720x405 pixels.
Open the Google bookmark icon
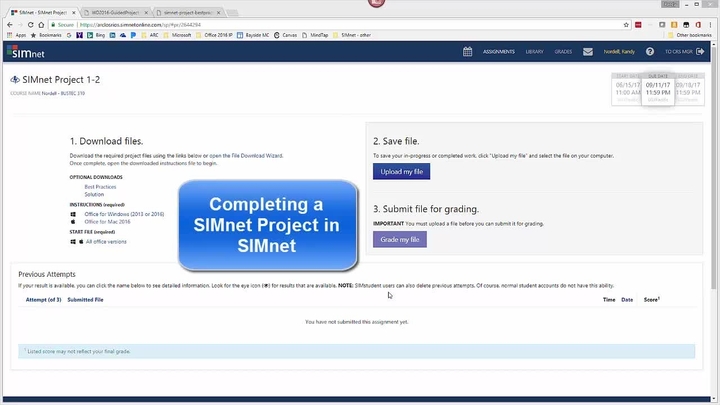(69, 35)
